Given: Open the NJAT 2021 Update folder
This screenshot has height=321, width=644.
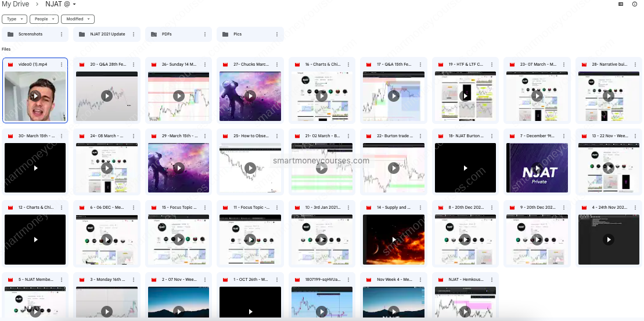Looking at the screenshot, I should (x=107, y=34).
